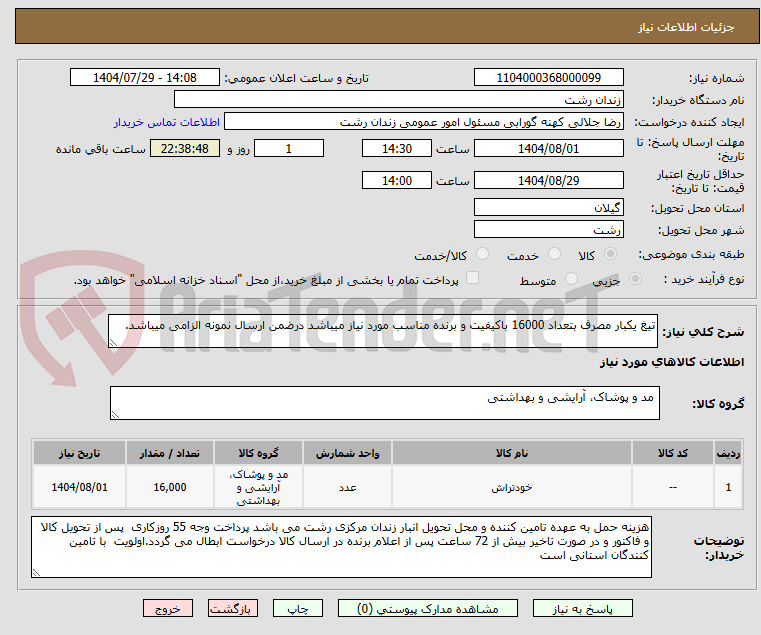761x635 pixels.
Task: Click the شهر محل تحویل field رشت
Action: point(548,229)
